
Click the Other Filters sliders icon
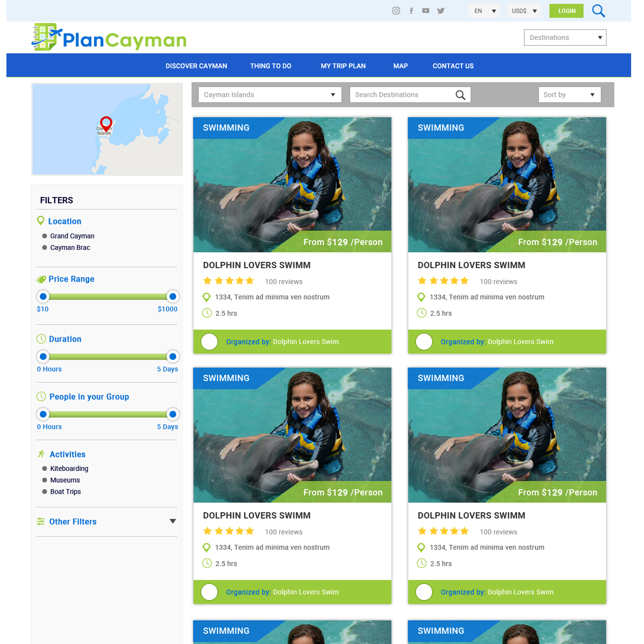point(41,521)
